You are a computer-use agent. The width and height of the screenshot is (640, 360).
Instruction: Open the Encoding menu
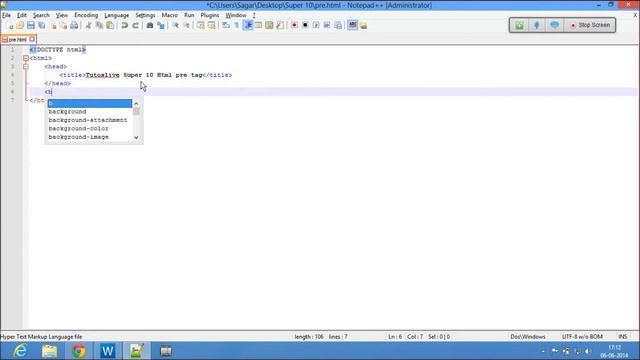tap(86, 15)
